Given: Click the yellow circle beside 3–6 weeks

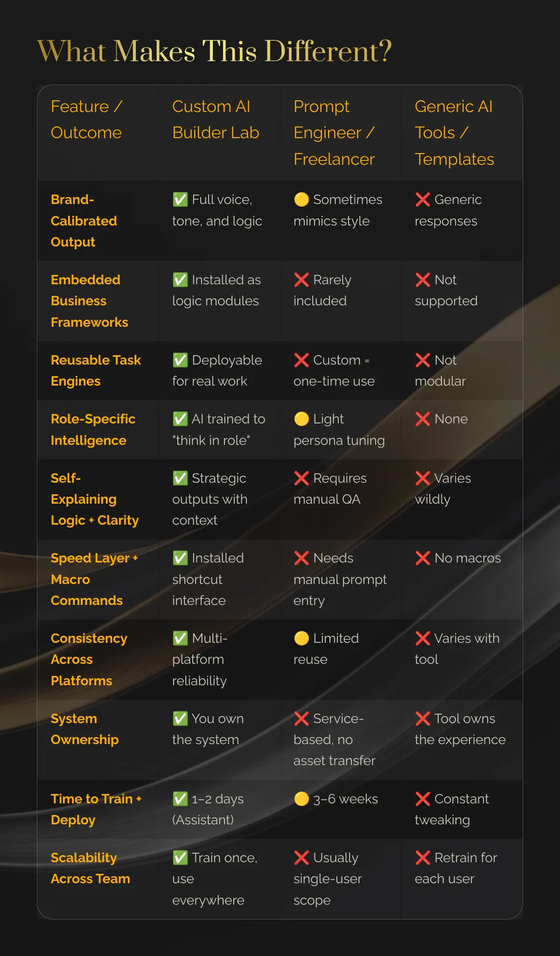Looking at the screenshot, I should [x=301, y=799].
